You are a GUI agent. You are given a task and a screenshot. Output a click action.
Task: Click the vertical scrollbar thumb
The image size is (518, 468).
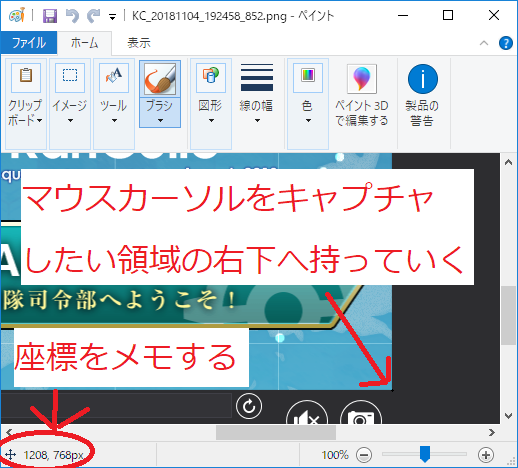509,315
